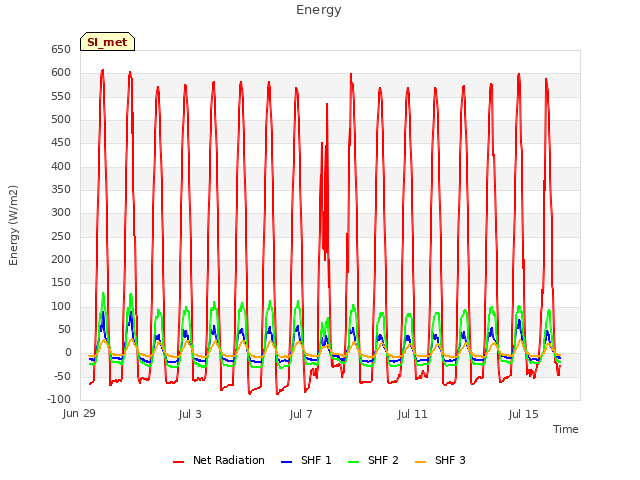Click the Jul 15 tick label
The width and height of the screenshot is (640, 480).
[x=524, y=414]
